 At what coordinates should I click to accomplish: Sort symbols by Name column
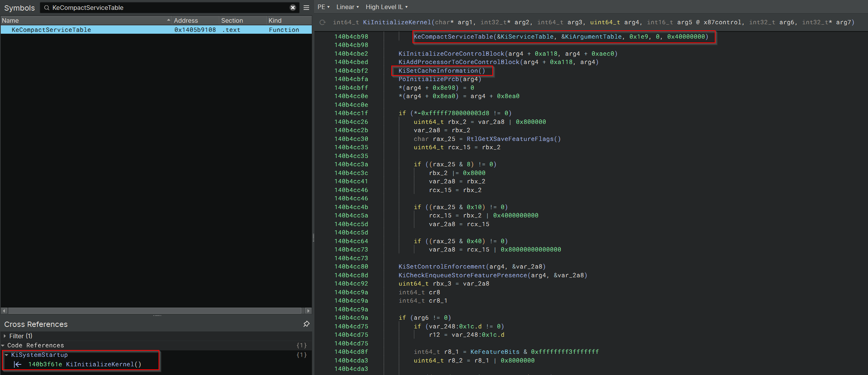pos(86,20)
